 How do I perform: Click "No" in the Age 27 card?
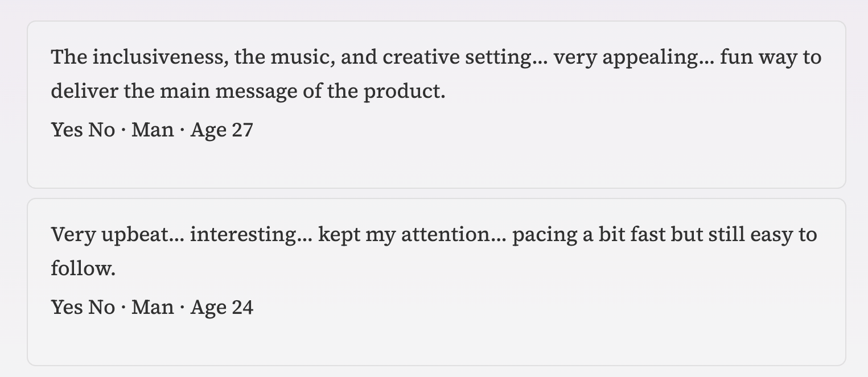coord(101,130)
